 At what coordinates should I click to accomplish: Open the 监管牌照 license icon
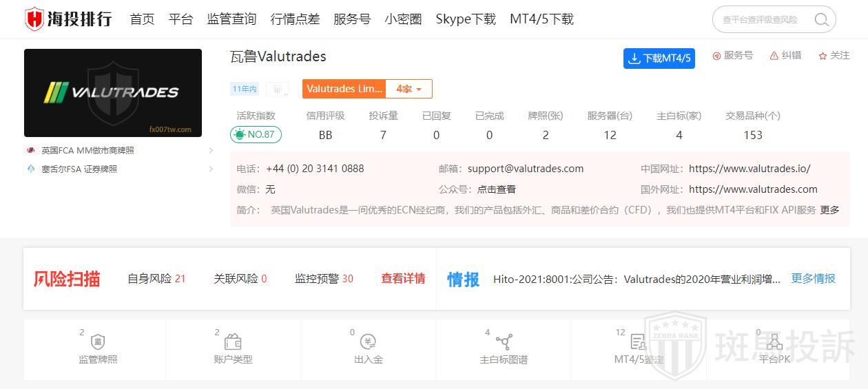(98, 342)
